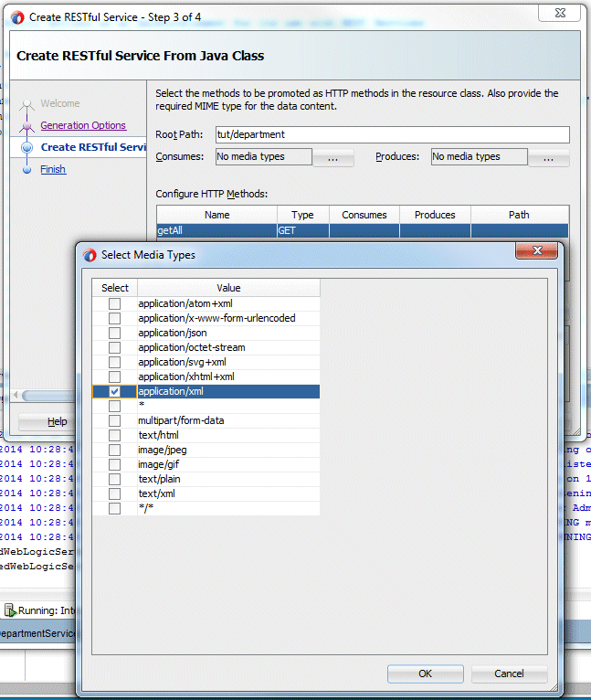Select the image/gif value row
591x700 pixels.
(228, 465)
